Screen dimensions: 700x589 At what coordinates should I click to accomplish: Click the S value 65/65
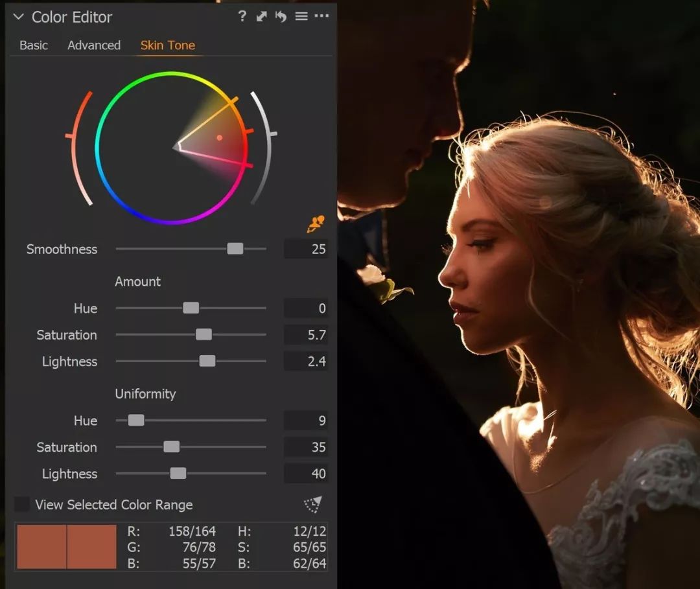[310, 547]
